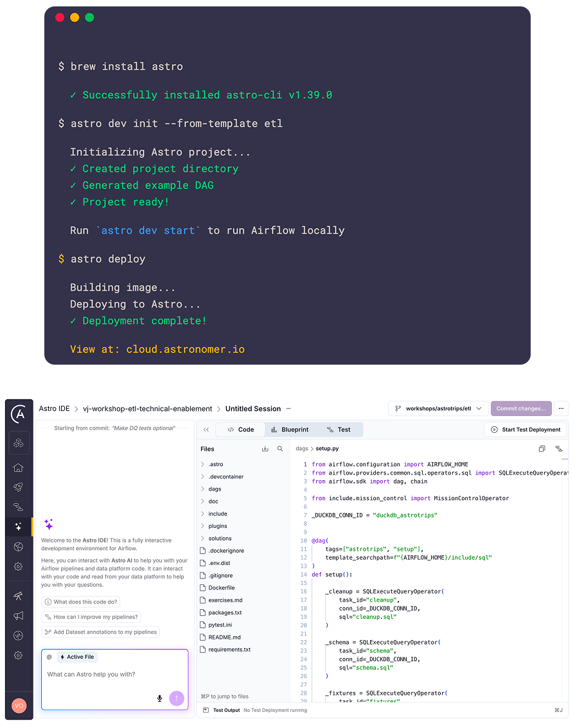Click the search icon in Files header
The height and width of the screenshot is (728, 575).
click(280, 449)
